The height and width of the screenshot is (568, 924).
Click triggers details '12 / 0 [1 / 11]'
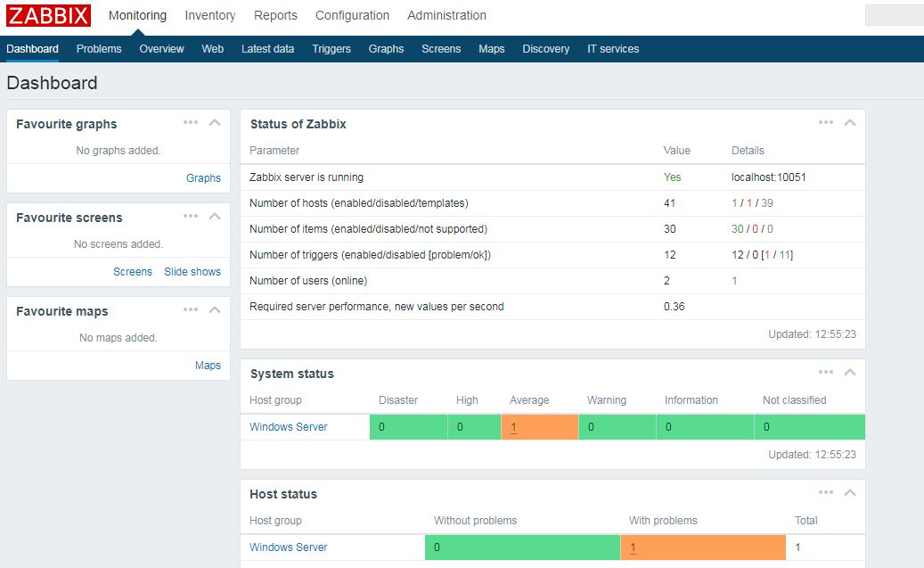[x=762, y=255]
